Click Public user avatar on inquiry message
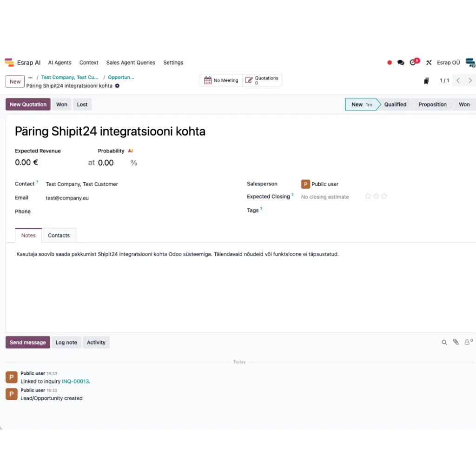Image resolution: width=476 pixels, height=476 pixels. 12,377
